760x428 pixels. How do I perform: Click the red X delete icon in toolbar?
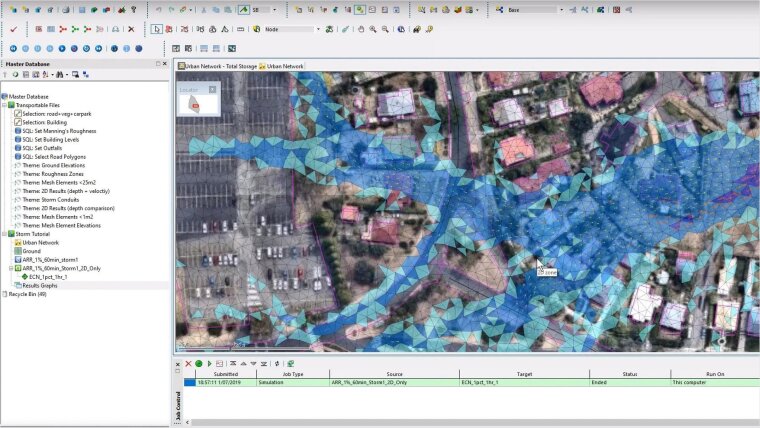pyautogui.click(x=131, y=29)
